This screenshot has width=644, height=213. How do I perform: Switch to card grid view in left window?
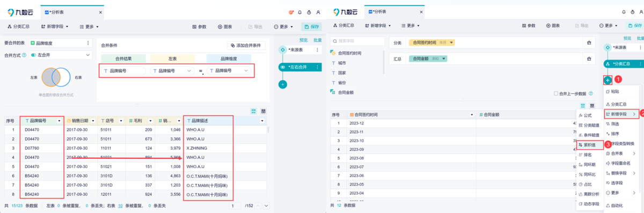264,111
